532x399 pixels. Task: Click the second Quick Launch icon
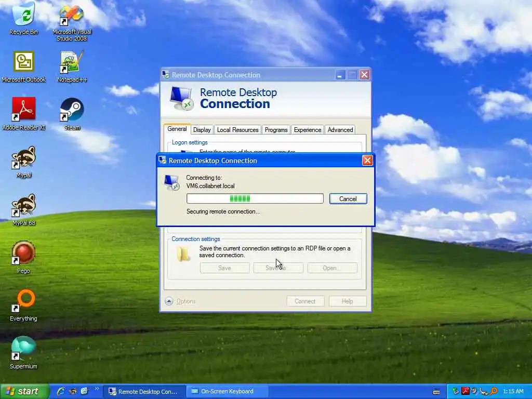pos(73,391)
